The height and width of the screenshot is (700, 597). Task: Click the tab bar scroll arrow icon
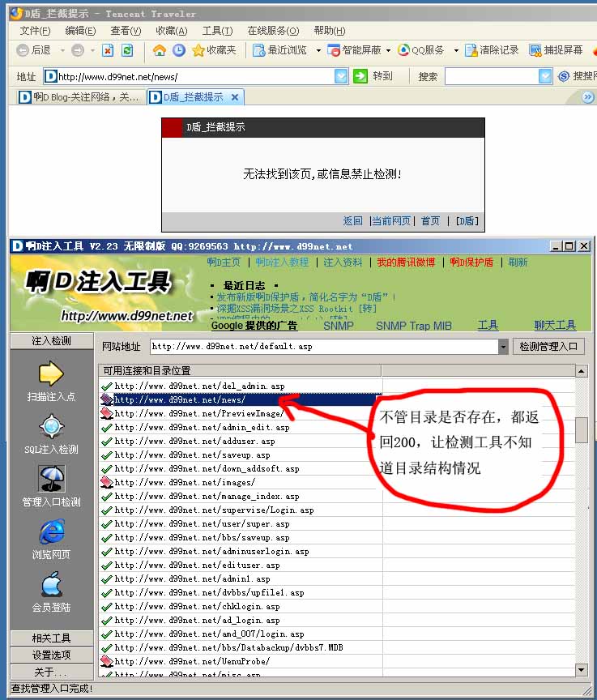click(x=589, y=97)
